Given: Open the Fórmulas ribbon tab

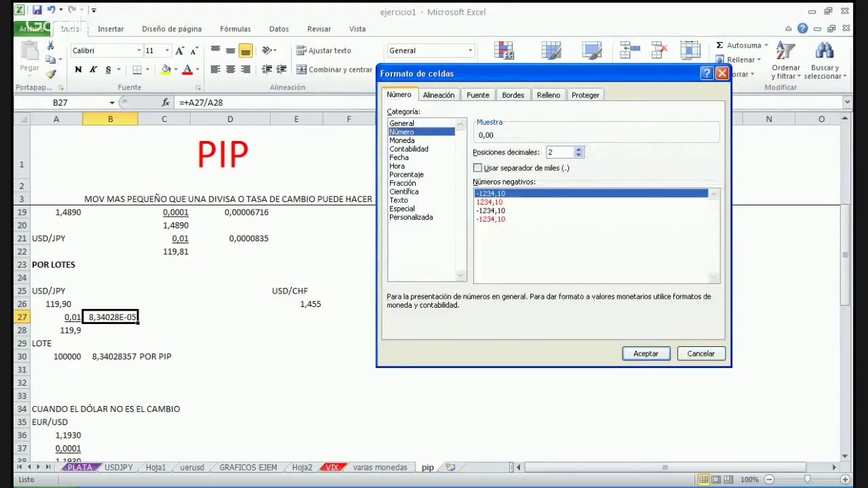Looking at the screenshot, I should (235, 29).
